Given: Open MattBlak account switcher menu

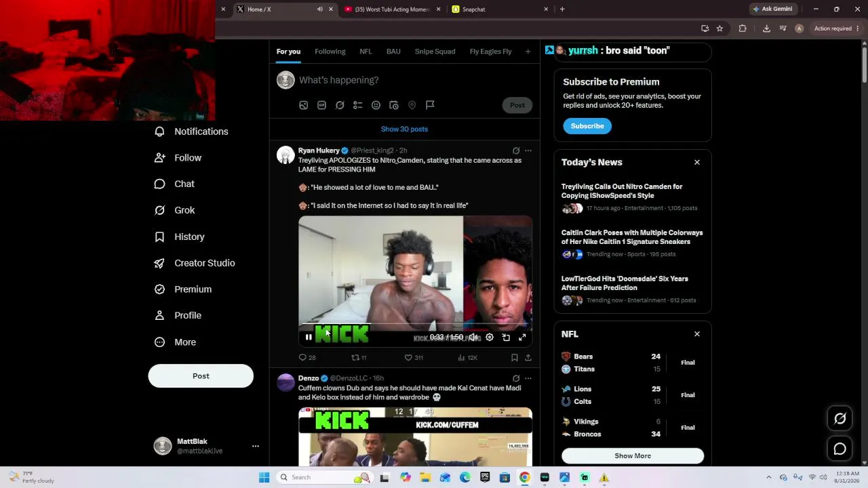Looking at the screenshot, I should [x=207, y=446].
